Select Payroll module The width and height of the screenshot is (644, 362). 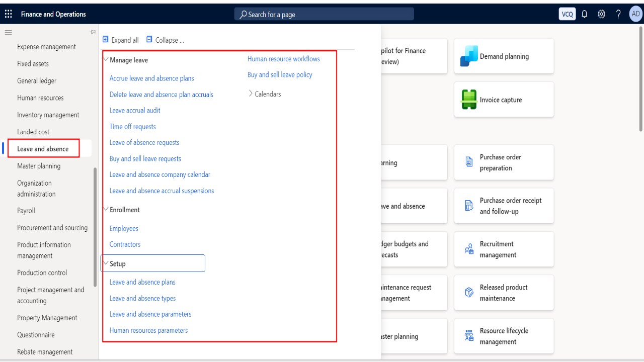coord(26,211)
